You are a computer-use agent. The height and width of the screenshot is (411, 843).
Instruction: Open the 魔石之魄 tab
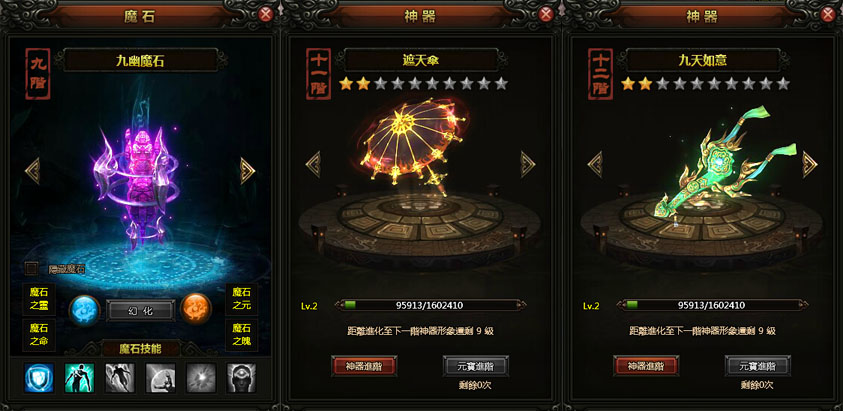click(241, 335)
